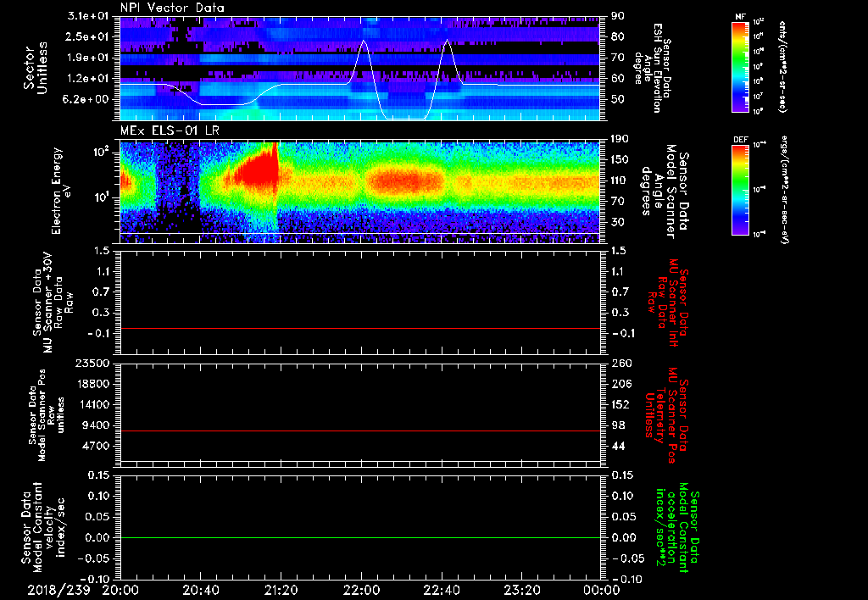
Task: Click the 'Model Scanner Pos Raw unitless' axis title
Action: (x=46, y=415)
